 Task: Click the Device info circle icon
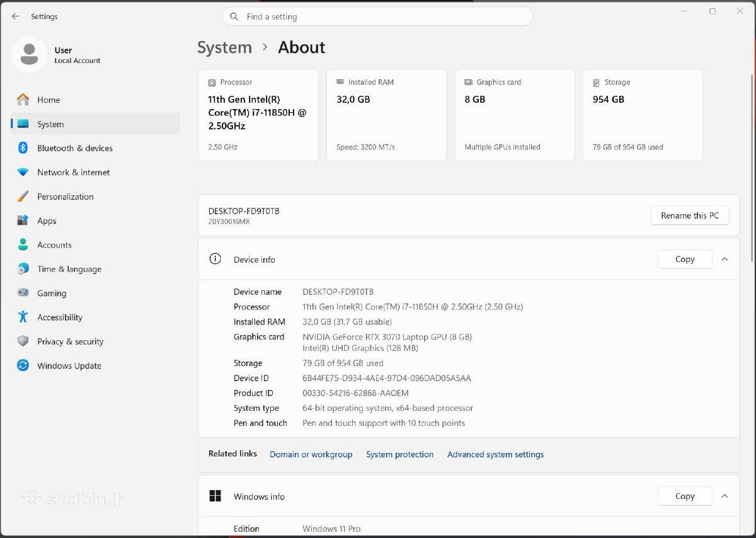(x=215, y=259)
